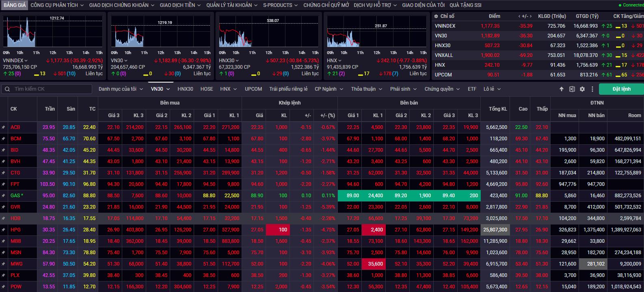Open the GIAO DỊCH CHỨNG KHOÁN menu
Image resolution: width=644 pixels, height=292 pixels.
121,5
